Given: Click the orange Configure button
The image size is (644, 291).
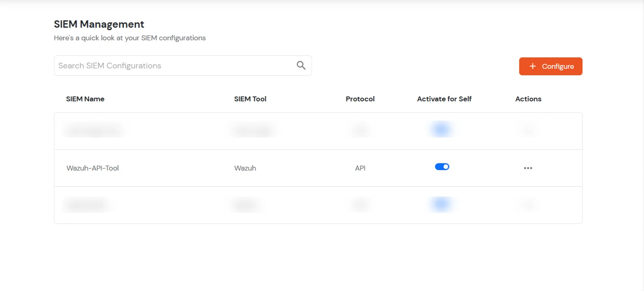Looking at the screenshot, I should (x=551, y=66).
